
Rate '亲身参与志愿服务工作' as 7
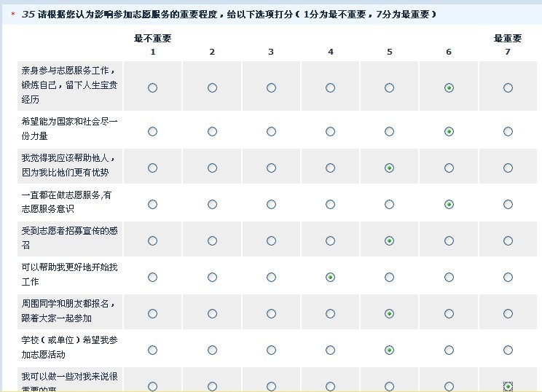click(508, 87)
